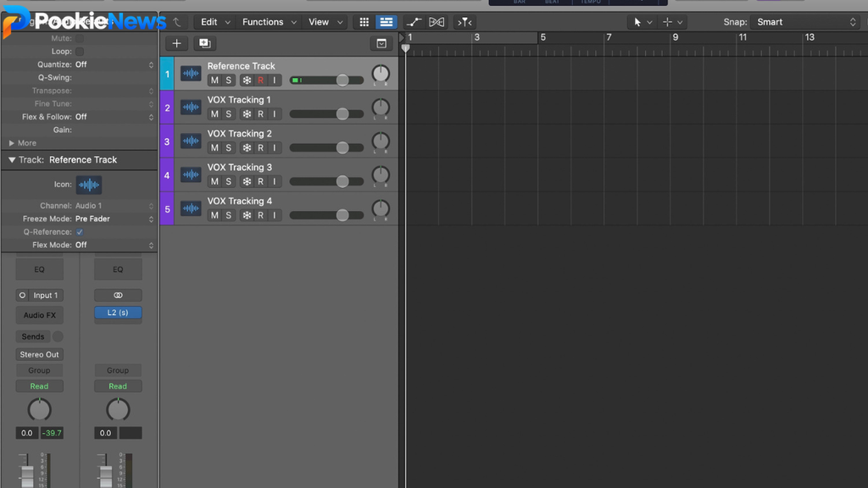Click the L2 (s) plugin slot
The height and width of the screenshot is (488, 868).
(x=118, y=313)
